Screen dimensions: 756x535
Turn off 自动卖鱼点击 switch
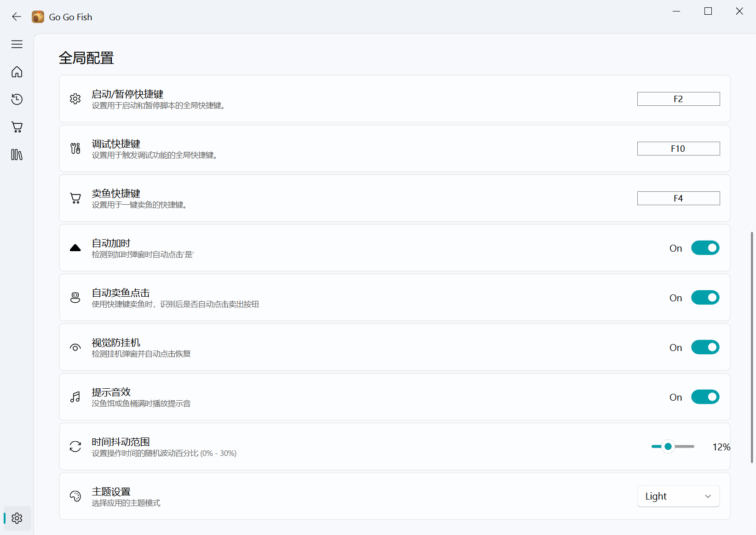tap(705, 298)
